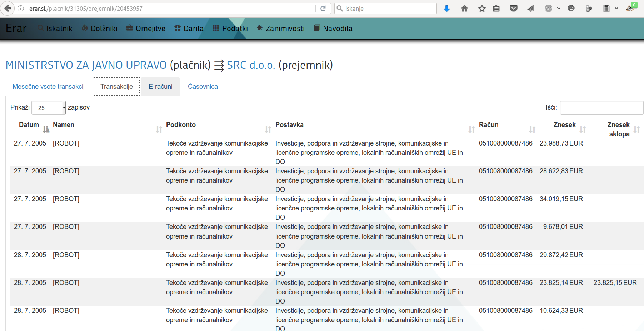This screenshot has width=644, height=331.
Task: Expand the Adblock Plus dropdown arrow
Action: [559, 8]
